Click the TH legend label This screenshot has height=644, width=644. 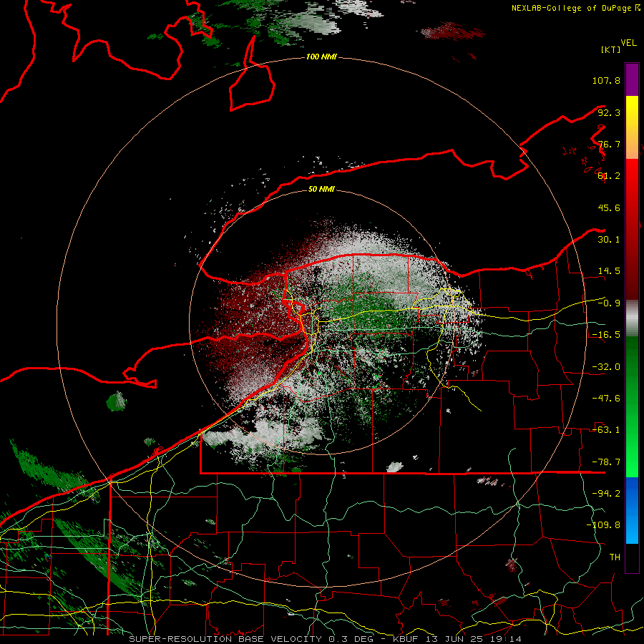tap(615, 557)
